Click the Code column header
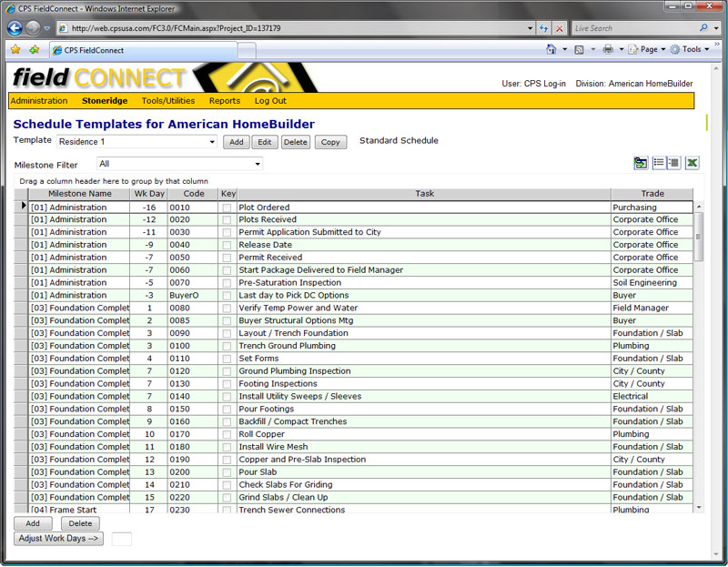The image size is (728, 567). pyautogui.click(x=193, y=194)
